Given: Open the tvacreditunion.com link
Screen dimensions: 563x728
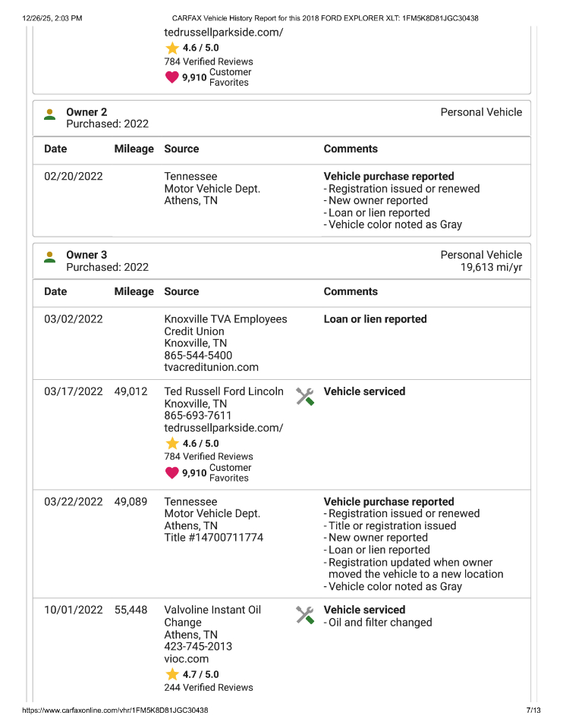Looking at the screenshot, I should tap(211, 368).
